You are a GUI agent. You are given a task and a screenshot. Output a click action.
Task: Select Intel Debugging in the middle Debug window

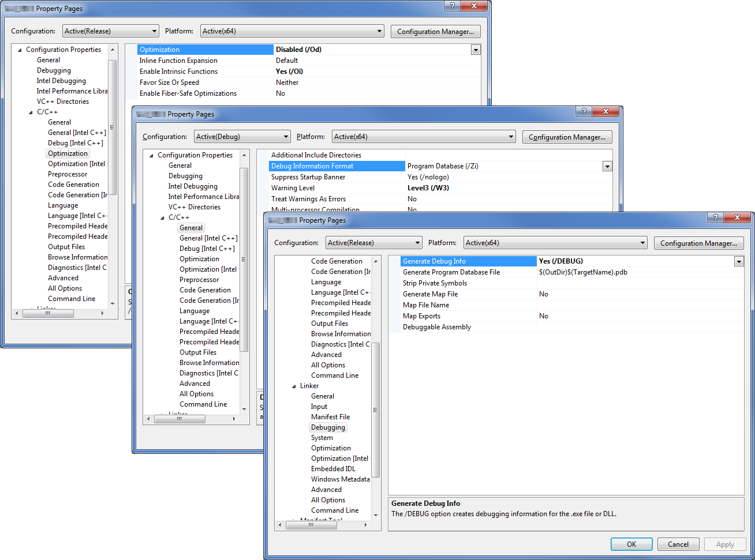click(193, 186)
